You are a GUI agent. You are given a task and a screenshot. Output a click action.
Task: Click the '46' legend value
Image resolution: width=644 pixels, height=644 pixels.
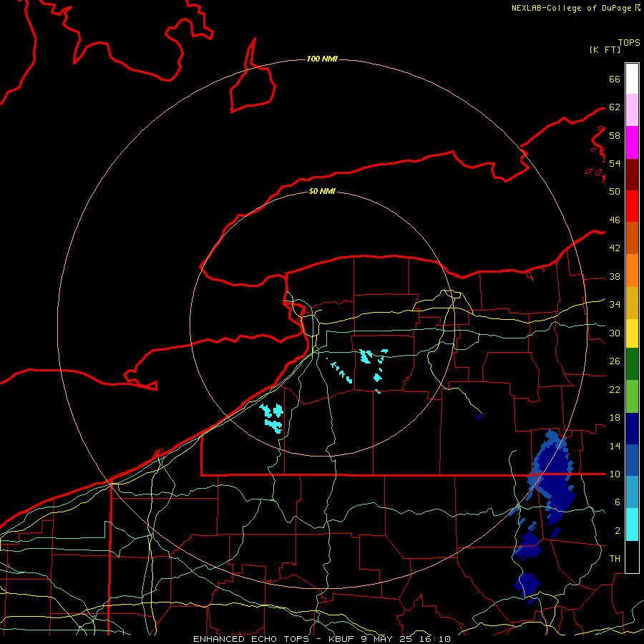(615, 220)
